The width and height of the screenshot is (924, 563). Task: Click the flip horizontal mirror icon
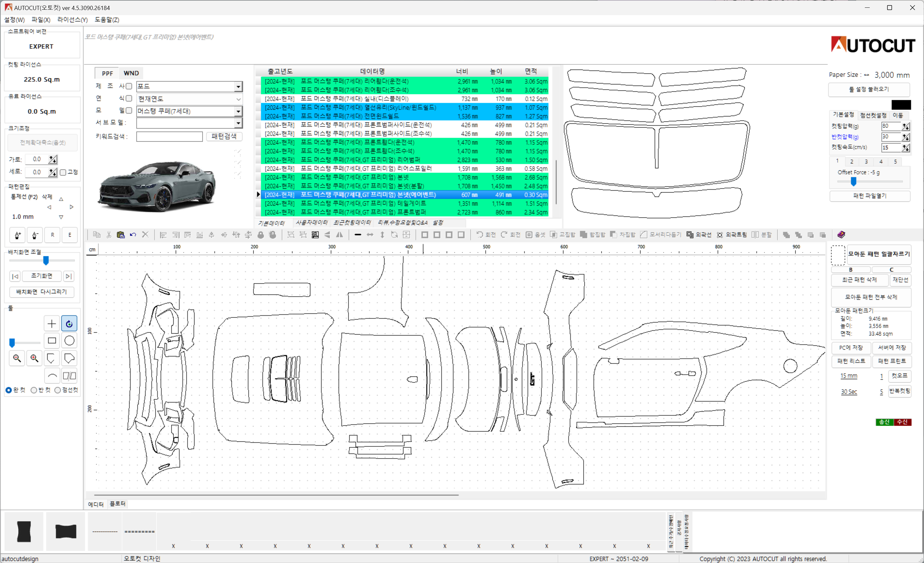pyautogui.click(x=339, y=235)
